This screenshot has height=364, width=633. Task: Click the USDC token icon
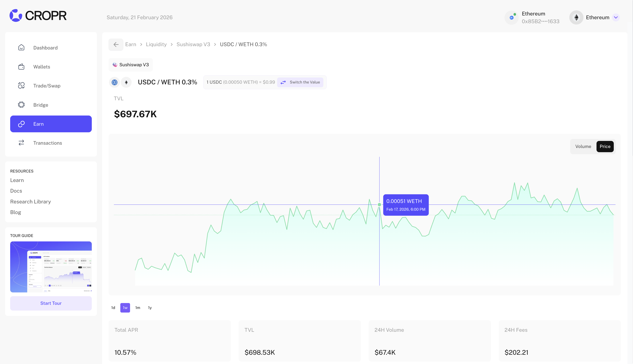click(115, 82)
